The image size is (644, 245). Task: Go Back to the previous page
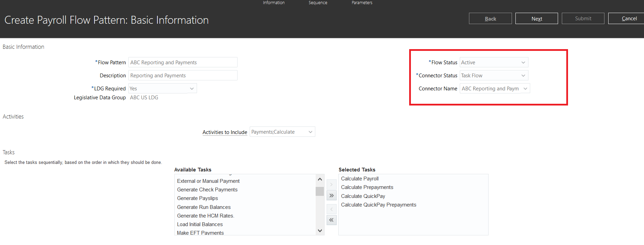[x=490, y=19]
